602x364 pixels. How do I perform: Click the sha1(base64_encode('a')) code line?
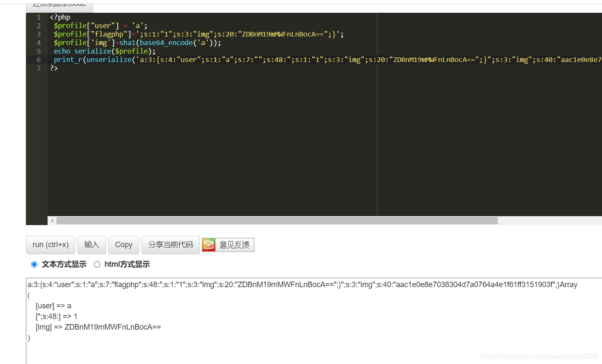[137, 43]
